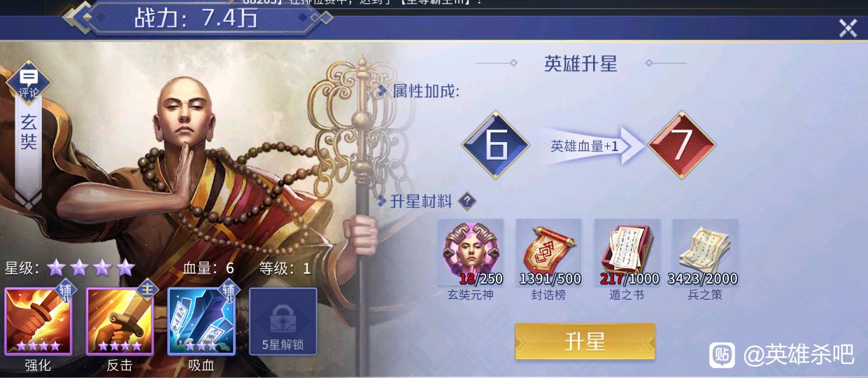Select the 吸血 skill icon

(201, 321)
